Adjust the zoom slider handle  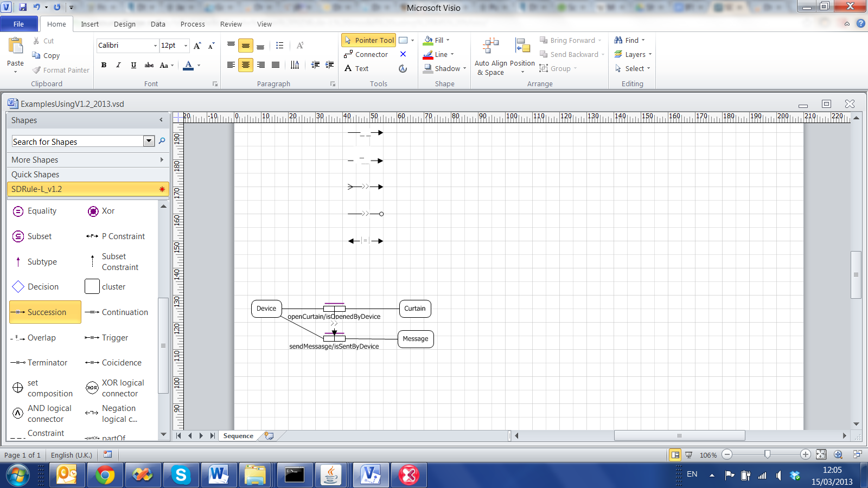pyautogui.click(x=767, y=454)
